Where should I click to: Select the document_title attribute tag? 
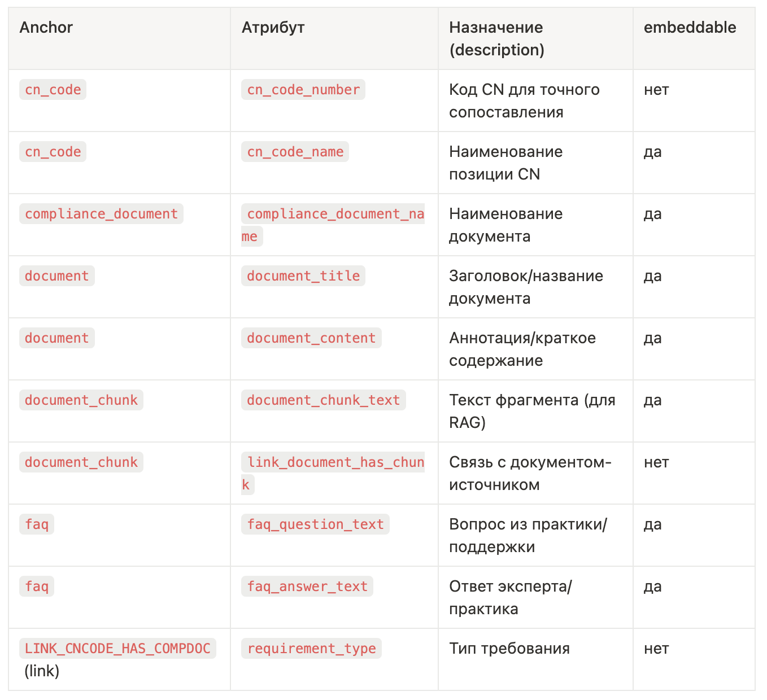[303, 276]
